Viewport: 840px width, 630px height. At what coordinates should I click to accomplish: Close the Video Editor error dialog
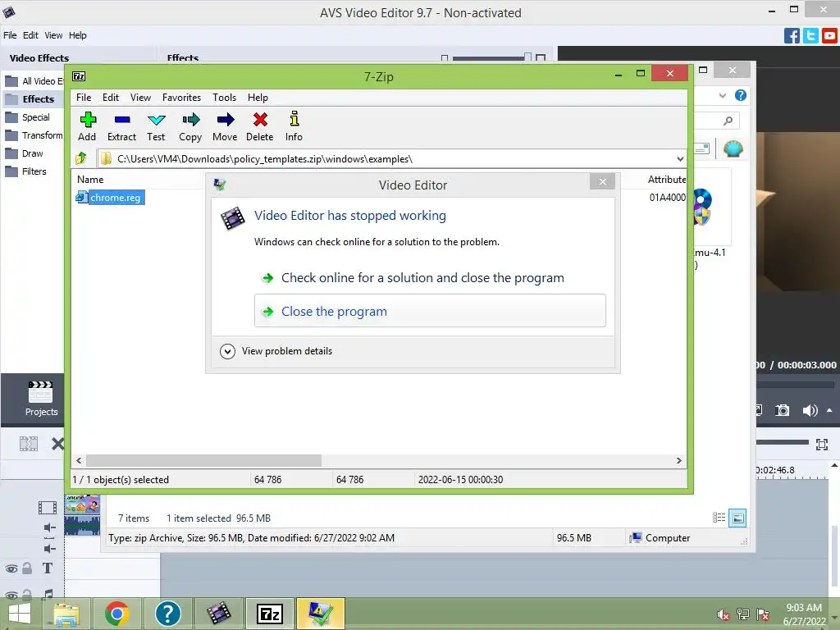[602, 181]
